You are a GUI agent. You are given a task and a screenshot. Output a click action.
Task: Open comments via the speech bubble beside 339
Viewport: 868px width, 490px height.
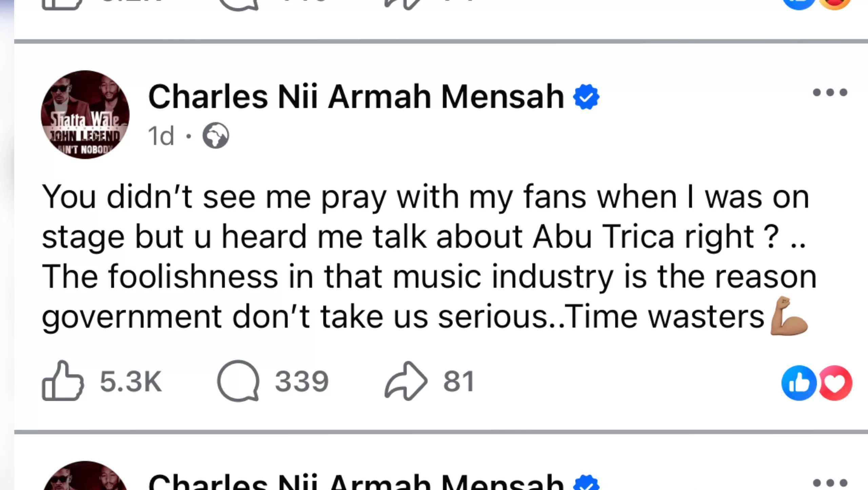coord(238,381)
